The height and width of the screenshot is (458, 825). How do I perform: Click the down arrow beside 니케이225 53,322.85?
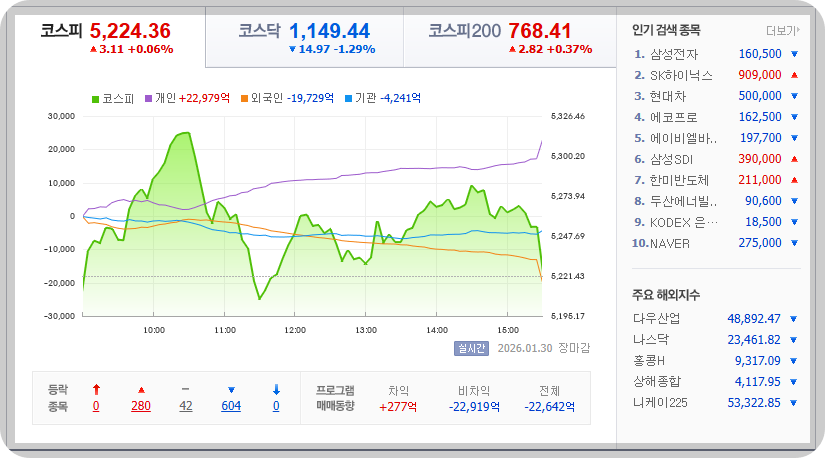793,403
